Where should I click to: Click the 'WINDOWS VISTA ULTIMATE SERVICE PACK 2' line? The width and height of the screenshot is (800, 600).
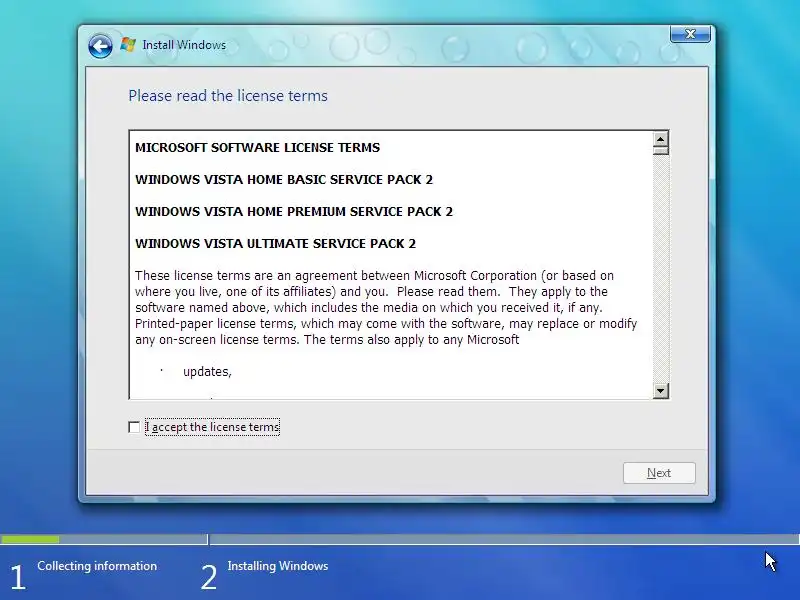click(x=276, y=244)
